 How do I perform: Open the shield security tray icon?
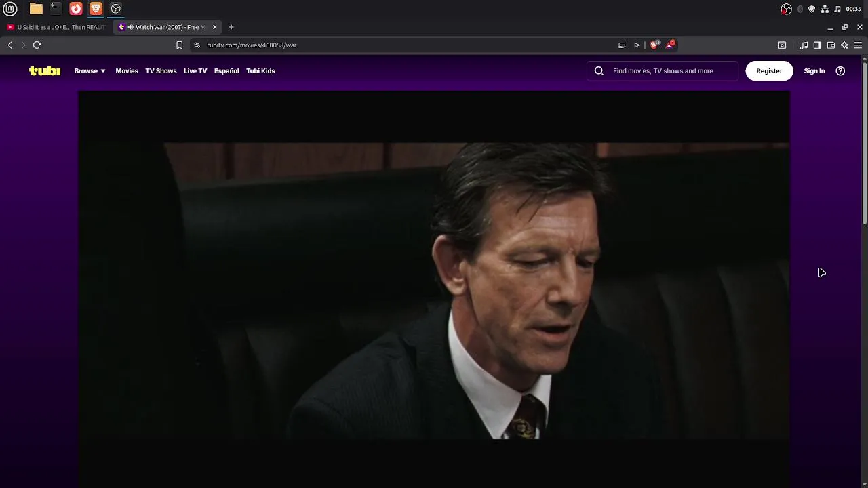pyautogui.click(x=812, y=9)
